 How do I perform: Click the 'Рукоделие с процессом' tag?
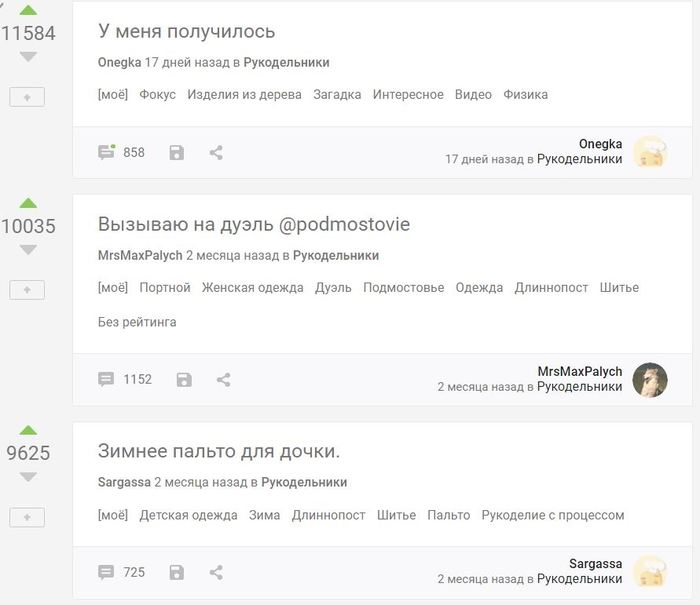552,515
